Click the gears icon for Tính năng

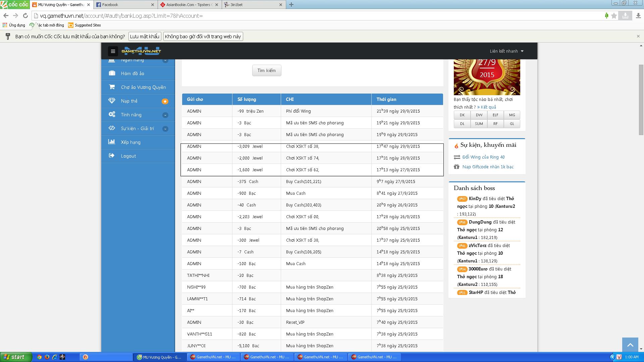pos(112,114)
